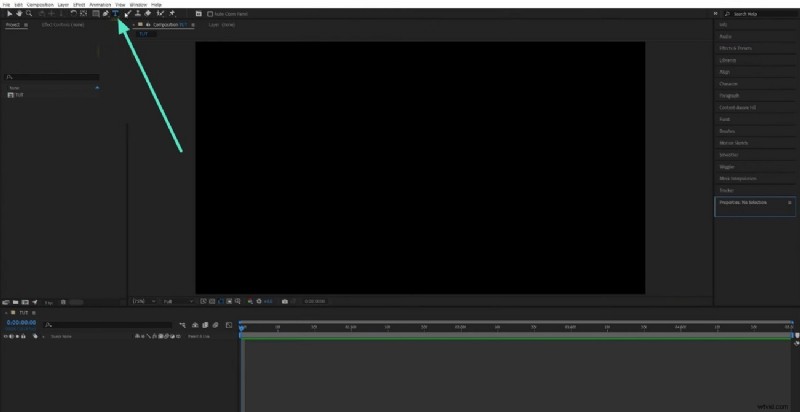Screen dimensions: 800x412
Task: Expand the Tracker panel
Action: click(x=727, y=190)
